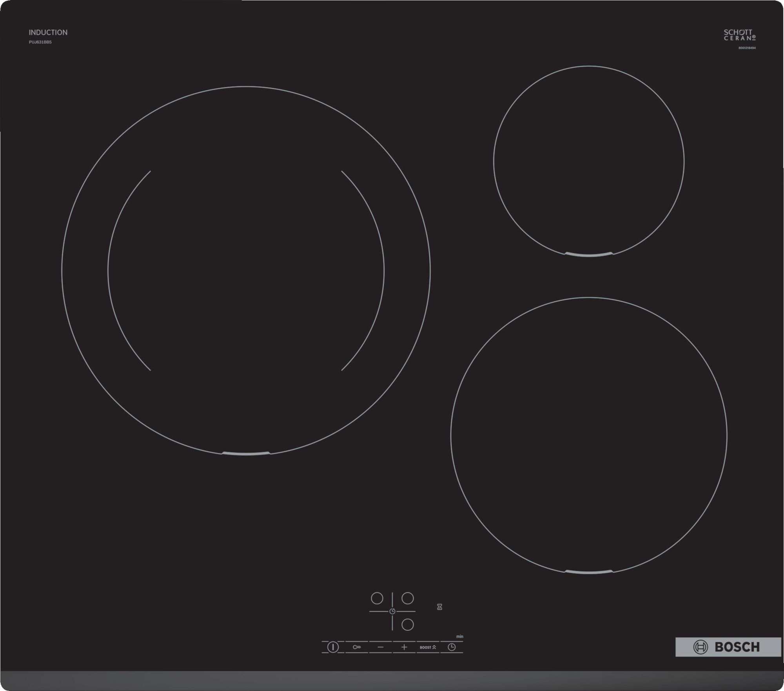Decrease power level with minus key
Viewport: 784px width, 691px height.
point(380,647)
